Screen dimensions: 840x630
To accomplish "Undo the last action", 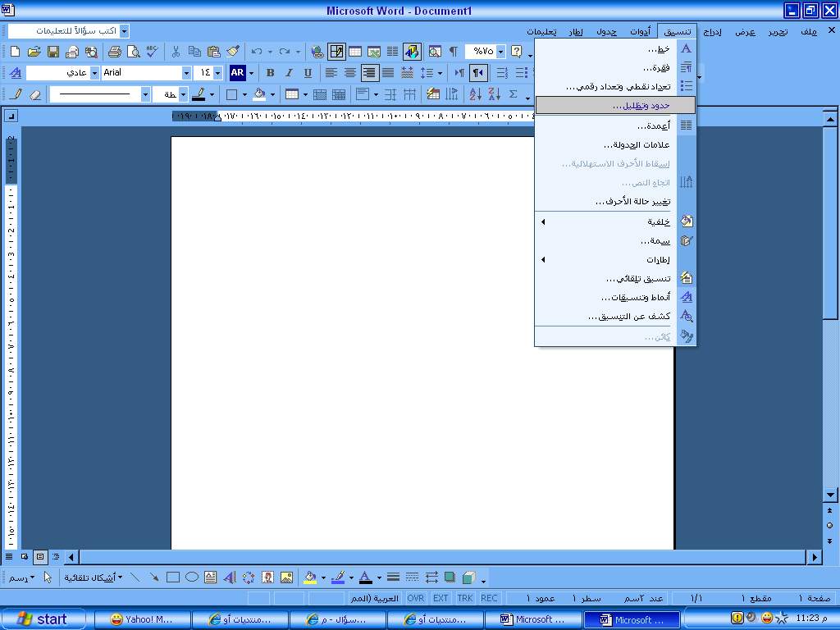I will [x=257, y=52].
